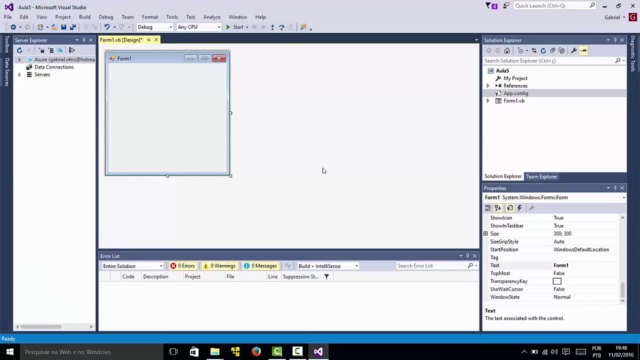Open the Form1 object selector dropdown in Properties
This screenshot has width=640, height=360.
tap(623, 198)
